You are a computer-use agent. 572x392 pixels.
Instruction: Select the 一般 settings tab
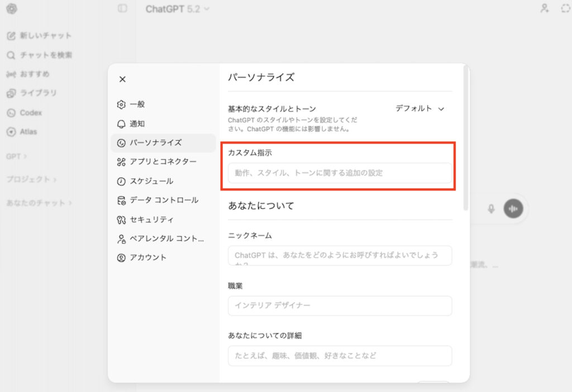137,104
